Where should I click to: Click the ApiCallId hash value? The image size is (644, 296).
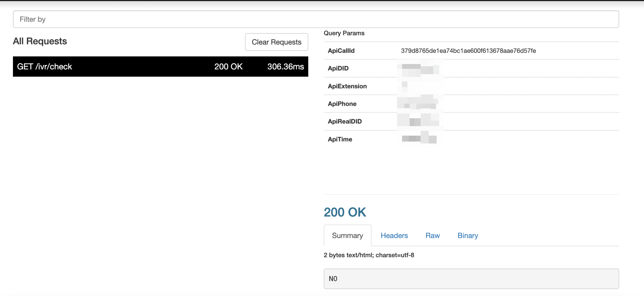tap(468, 51)
